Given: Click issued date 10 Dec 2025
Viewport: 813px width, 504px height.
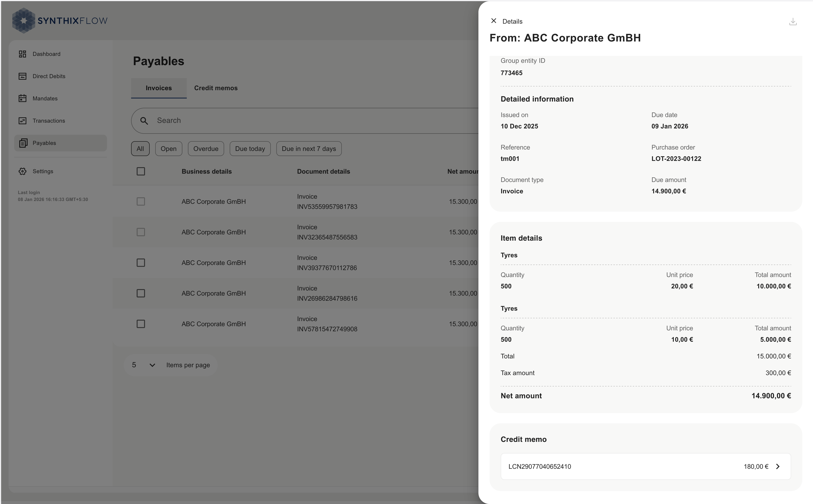Looking at the screenshot, I should [519, 126].
